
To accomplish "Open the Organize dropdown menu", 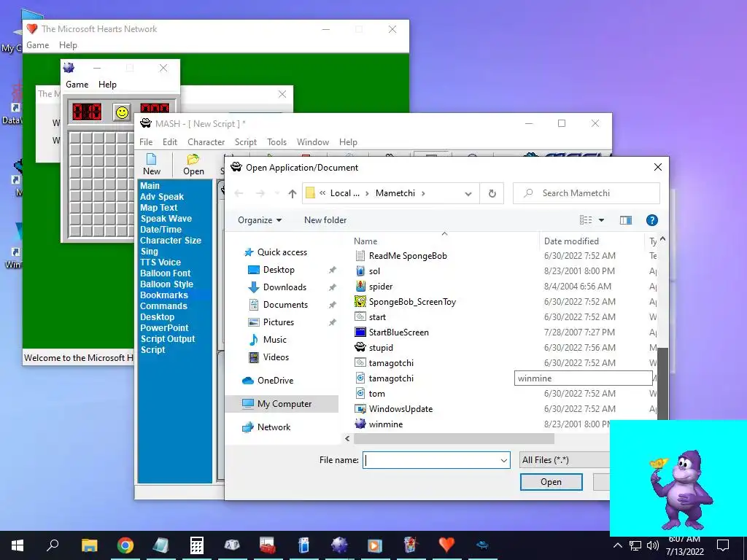I will coord(260,220).
